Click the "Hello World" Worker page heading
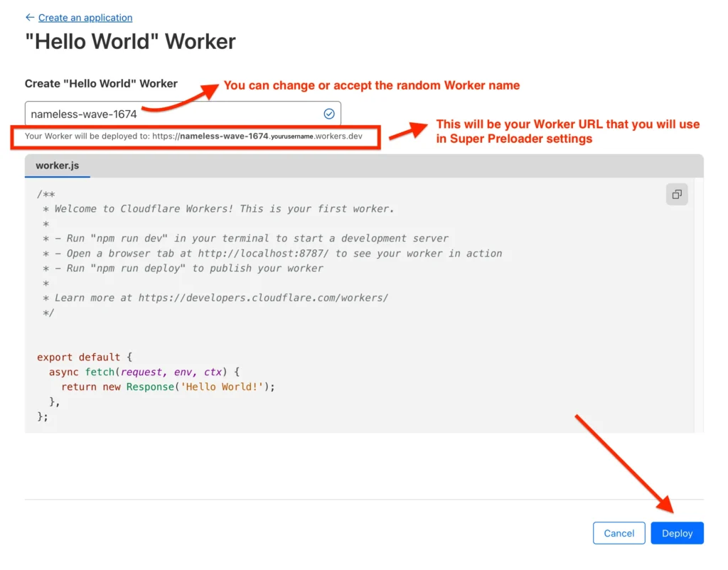Viewport: 728px width, 570px height. 130,41
